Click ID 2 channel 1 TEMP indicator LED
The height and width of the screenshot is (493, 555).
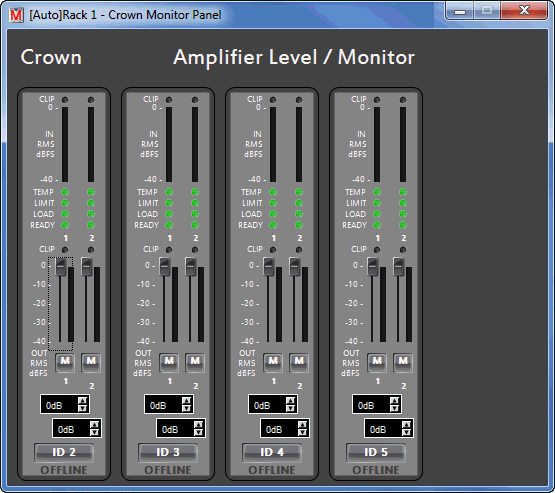pos(65,192)
